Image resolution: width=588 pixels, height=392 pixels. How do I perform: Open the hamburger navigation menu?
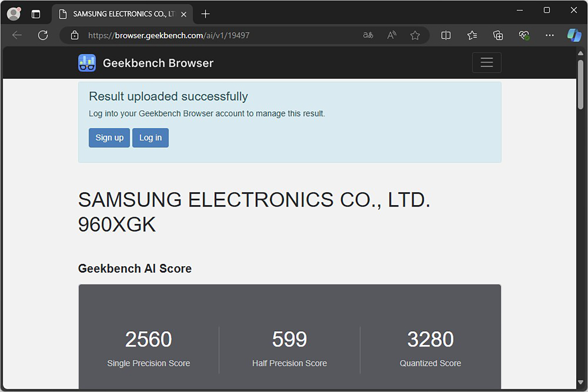[x=487, y=63]
